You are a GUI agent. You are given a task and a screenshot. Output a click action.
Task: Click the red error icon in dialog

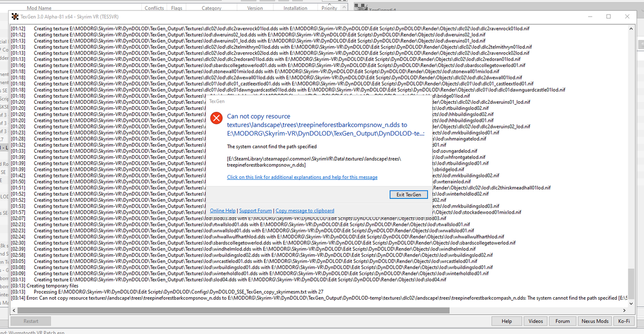[x=216, y=118]
